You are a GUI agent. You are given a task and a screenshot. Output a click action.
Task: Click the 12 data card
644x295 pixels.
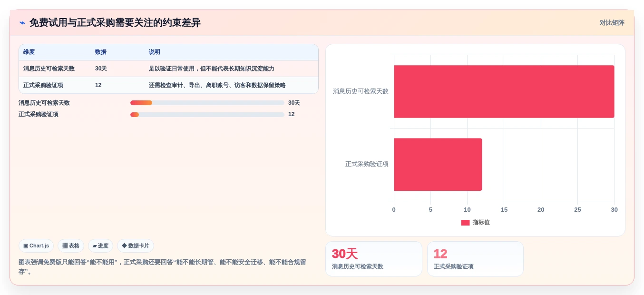coord(475,259)
